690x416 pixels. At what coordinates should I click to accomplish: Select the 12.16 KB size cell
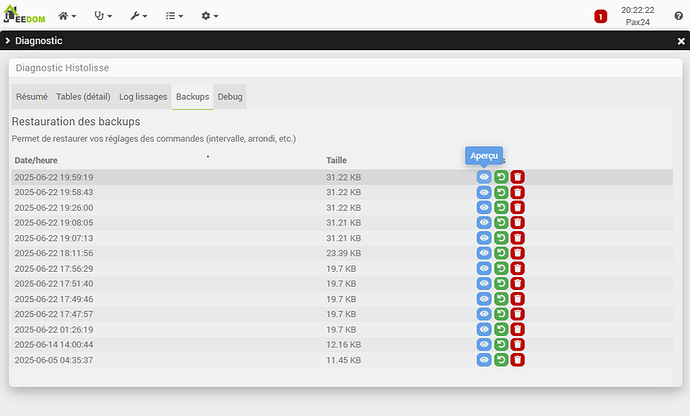tap(343, 345)
